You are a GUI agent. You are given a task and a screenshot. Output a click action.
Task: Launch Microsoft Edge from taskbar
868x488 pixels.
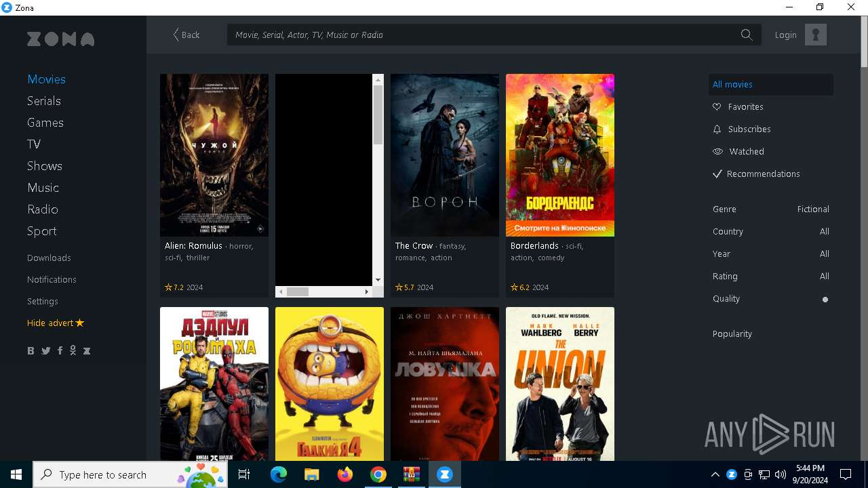(279, 474)
